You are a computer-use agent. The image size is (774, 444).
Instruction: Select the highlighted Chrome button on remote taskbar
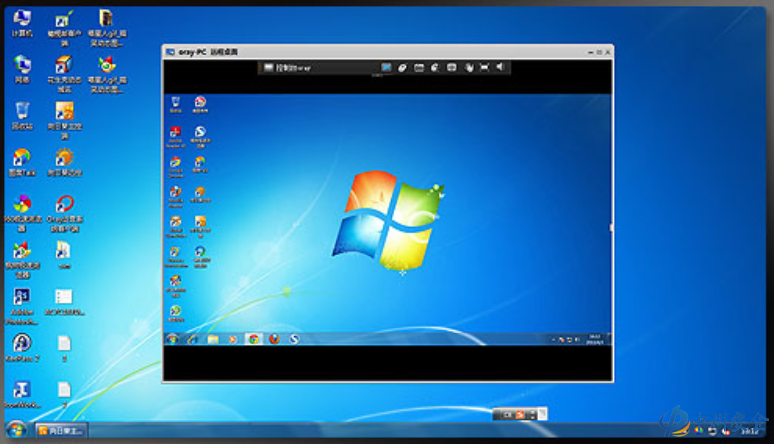click(254, 339)
